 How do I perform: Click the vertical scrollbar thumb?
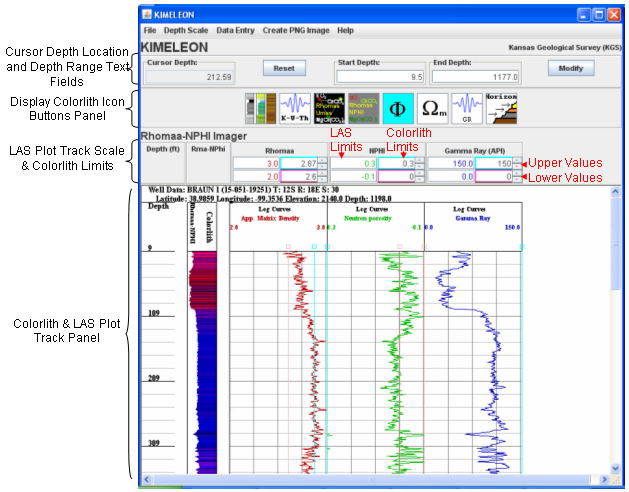[x=615, y=243]
